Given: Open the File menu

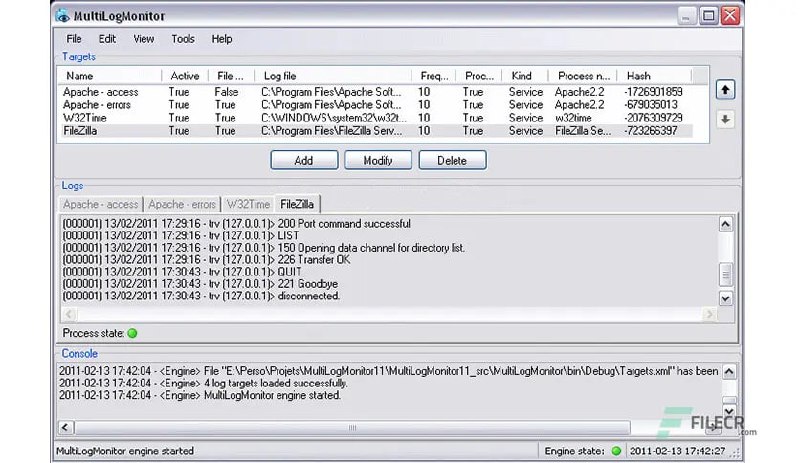Looking at the screenshot, I should (74, 39).
